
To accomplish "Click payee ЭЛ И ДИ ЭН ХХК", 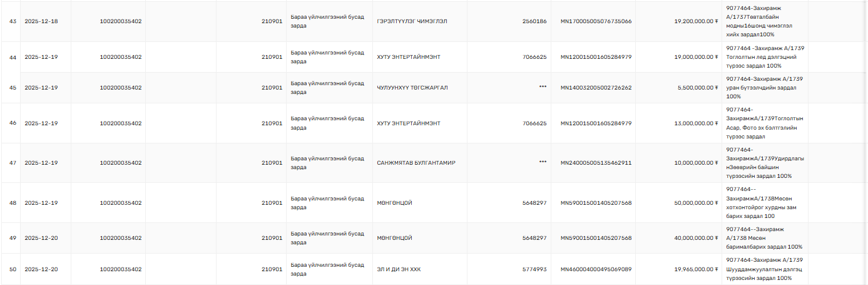I will (x=399, y=269).
